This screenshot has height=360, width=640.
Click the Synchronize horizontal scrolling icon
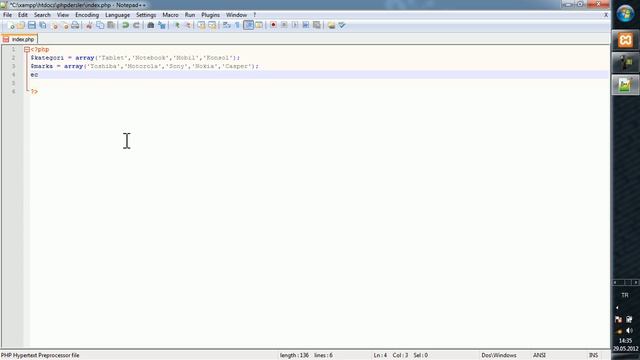tap(212, 25)
